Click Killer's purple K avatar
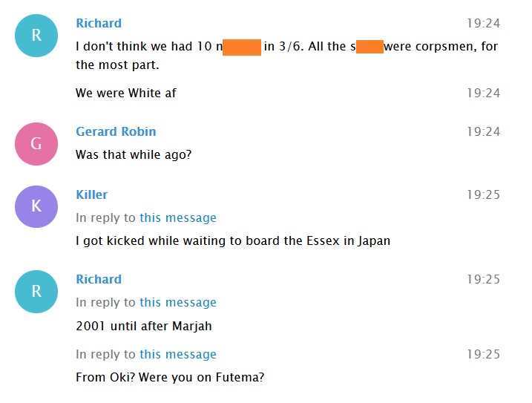Screen dimensions: 532x403 tap(36, 206)
